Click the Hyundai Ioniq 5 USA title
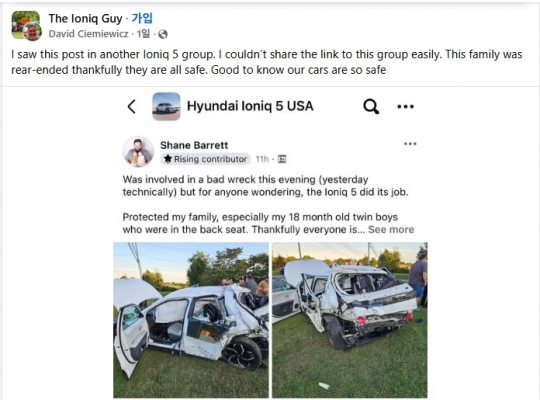Viewport: 540px width, 400px height. pyautogui.click(x=250, y=106)
